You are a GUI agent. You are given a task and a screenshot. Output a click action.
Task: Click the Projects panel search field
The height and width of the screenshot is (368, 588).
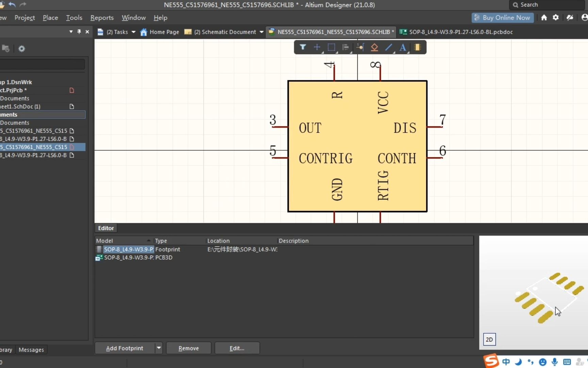tap(42, 64)
